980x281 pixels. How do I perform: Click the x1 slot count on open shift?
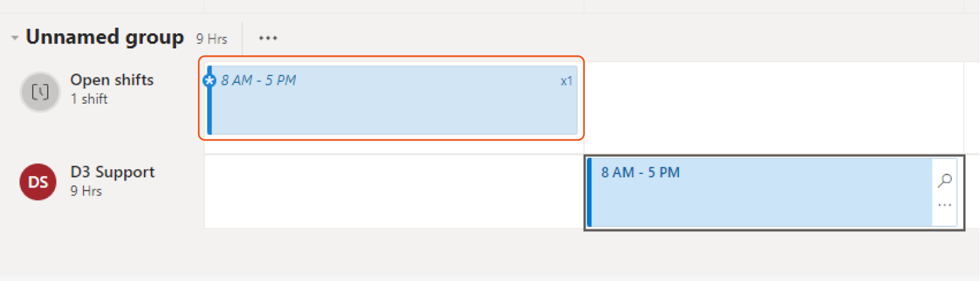click(x=567, y=81)
